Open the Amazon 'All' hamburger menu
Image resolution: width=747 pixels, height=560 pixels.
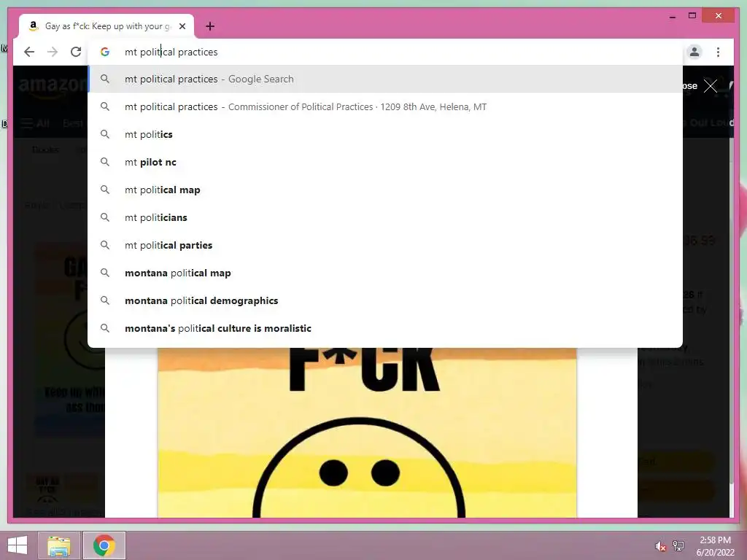coord(36,123)
